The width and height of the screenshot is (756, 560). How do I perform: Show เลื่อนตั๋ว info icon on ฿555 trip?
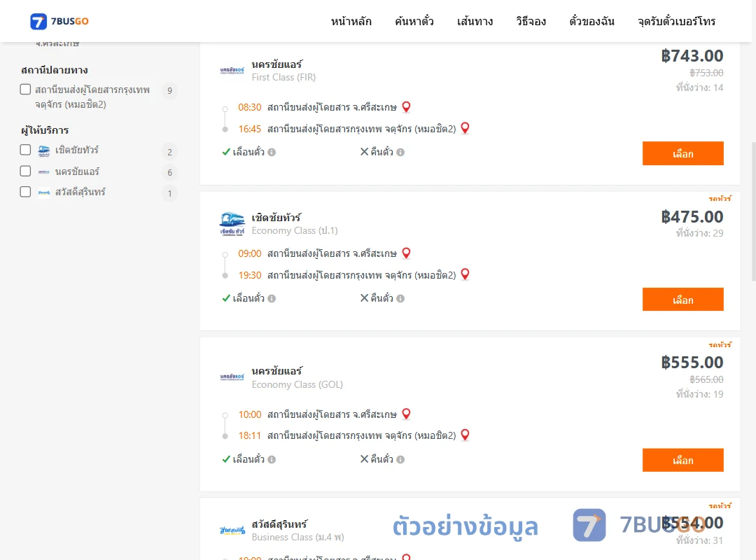(x=272, y=460)
